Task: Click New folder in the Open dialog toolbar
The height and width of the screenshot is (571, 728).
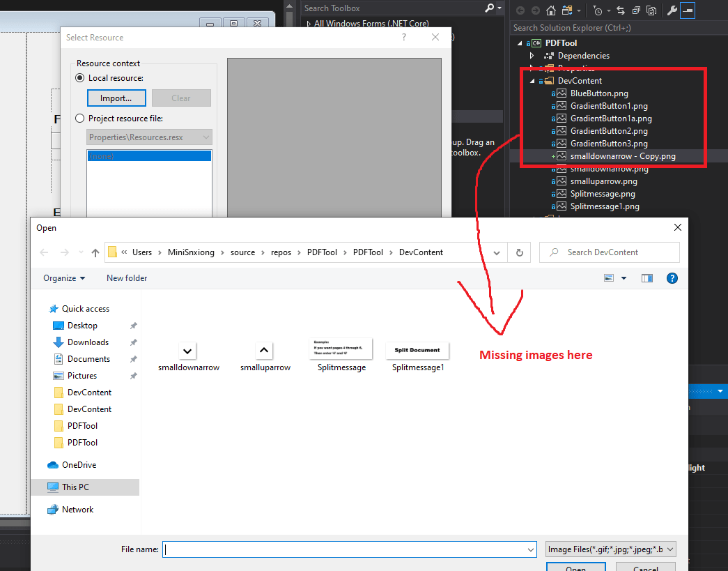Action: point(126,277)
